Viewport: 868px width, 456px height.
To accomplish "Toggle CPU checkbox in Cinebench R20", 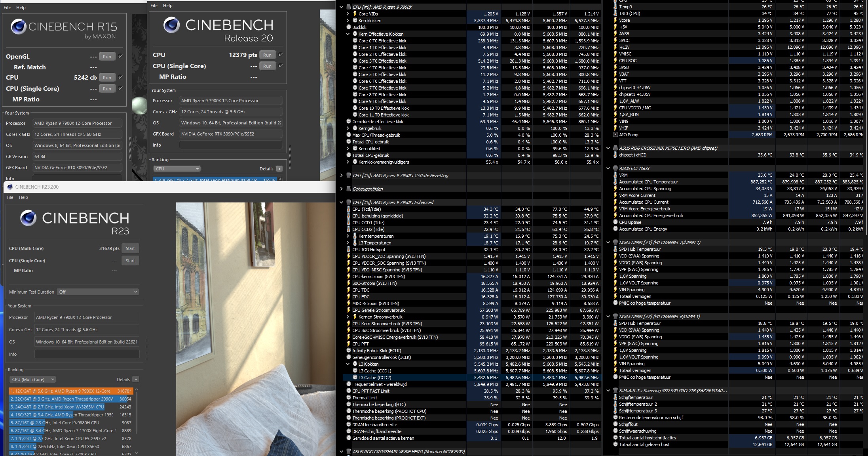I will point(281,55).
